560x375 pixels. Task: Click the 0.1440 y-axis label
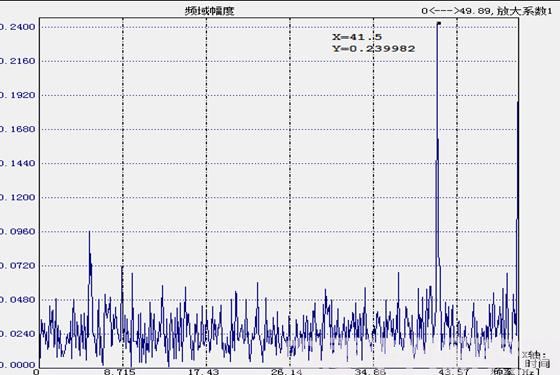pyautogui.click(x=17, y=163)
